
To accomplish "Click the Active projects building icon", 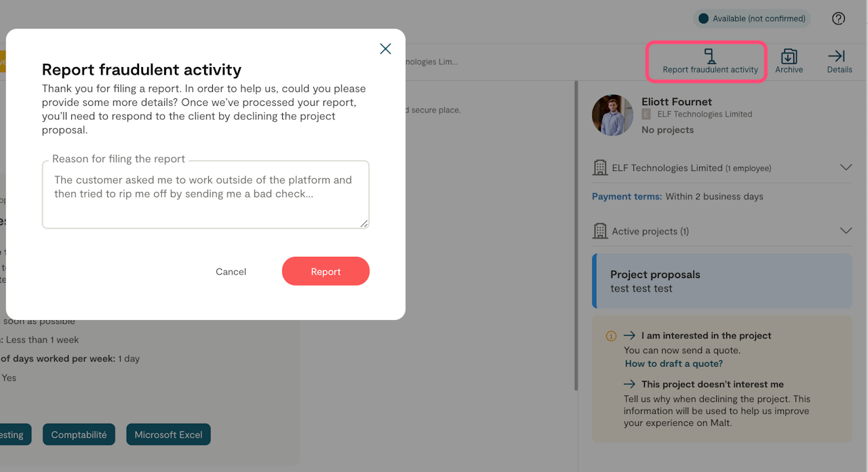I will [x=600, y=231].
